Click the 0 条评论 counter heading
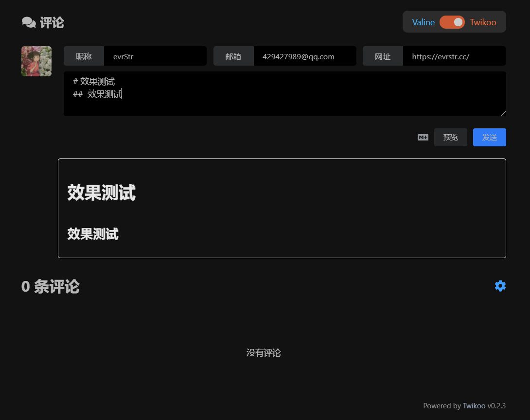The width and height of the screenshot is (530, 420). pyautogui.click(x=51, y=286)
